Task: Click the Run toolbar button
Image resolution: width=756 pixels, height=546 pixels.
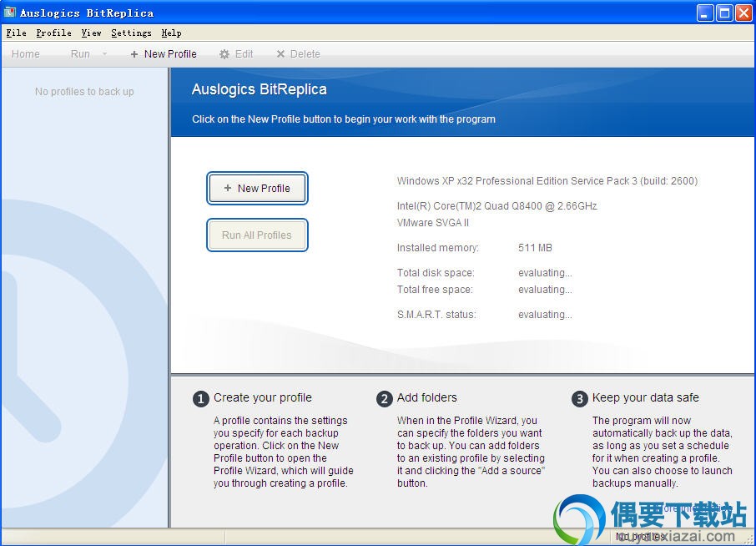Action: click(80, 54)
